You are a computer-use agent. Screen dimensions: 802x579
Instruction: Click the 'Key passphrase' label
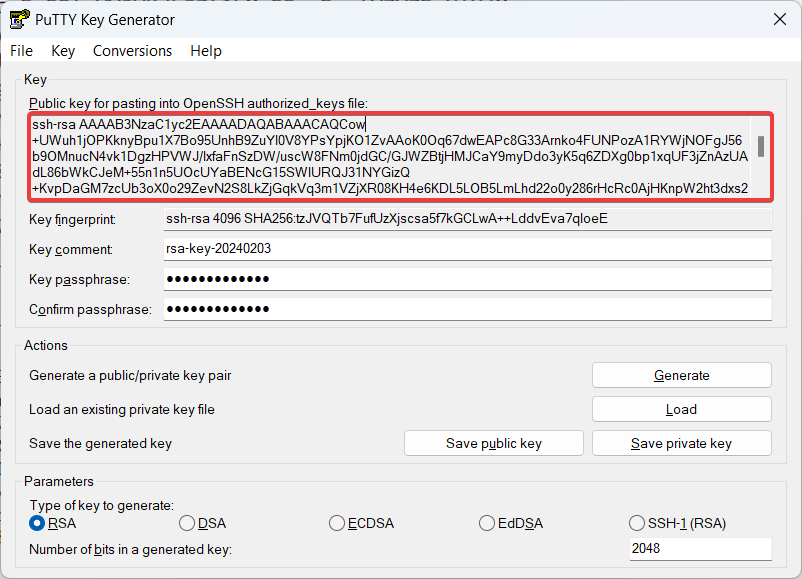pyautogui.click(x=79, y=280)
